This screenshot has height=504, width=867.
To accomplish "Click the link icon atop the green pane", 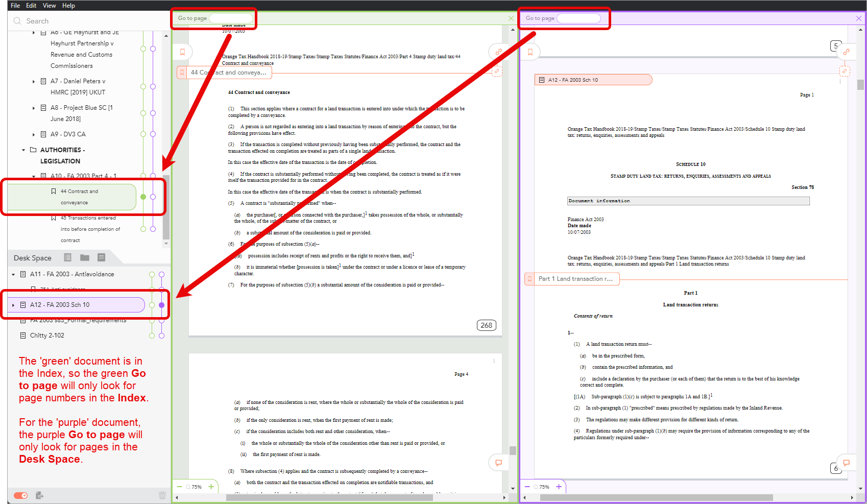I will [x=498, y=52].
